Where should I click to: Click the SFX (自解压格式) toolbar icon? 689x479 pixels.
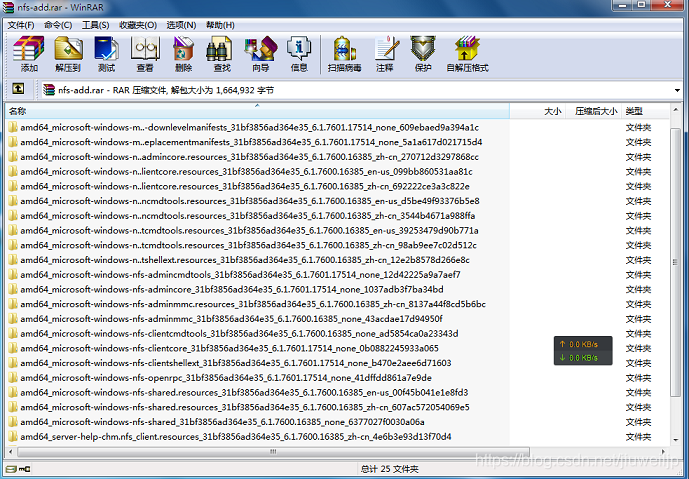point(467,54)
